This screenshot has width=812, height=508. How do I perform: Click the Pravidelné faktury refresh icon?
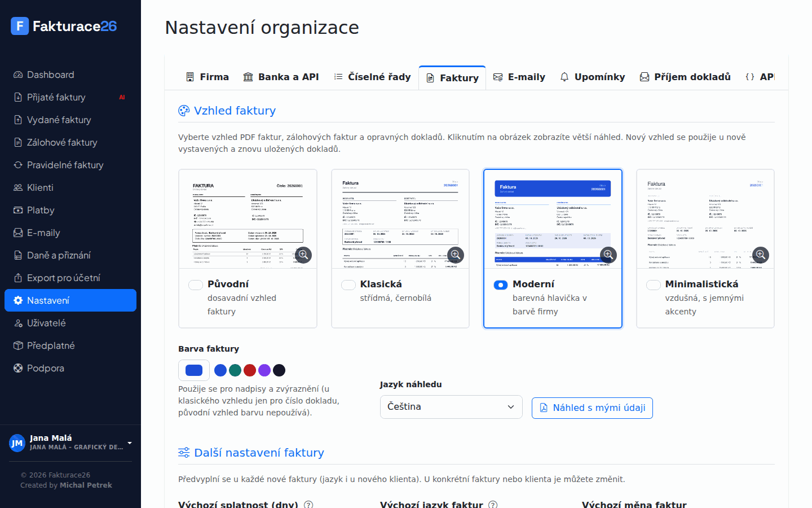click(18, 165)
